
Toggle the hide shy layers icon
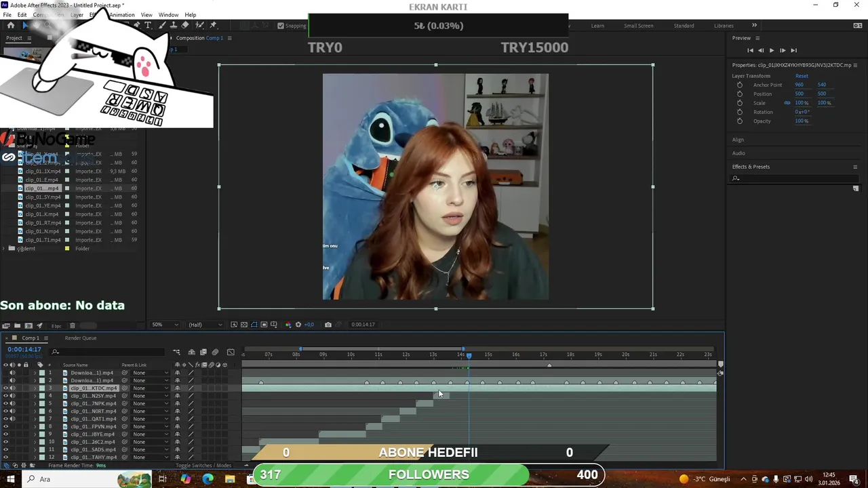tap(191, 352)
